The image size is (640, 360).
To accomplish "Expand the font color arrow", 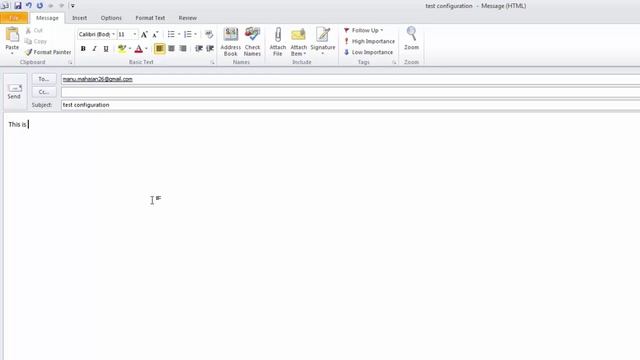I will pyautogui.click(x=147, y=49).
